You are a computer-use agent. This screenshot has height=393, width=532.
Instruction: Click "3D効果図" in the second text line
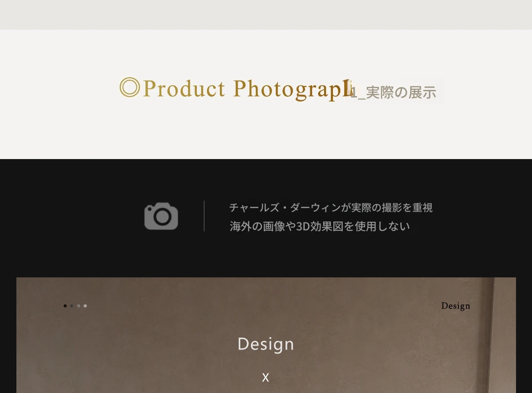click(315, 226)
